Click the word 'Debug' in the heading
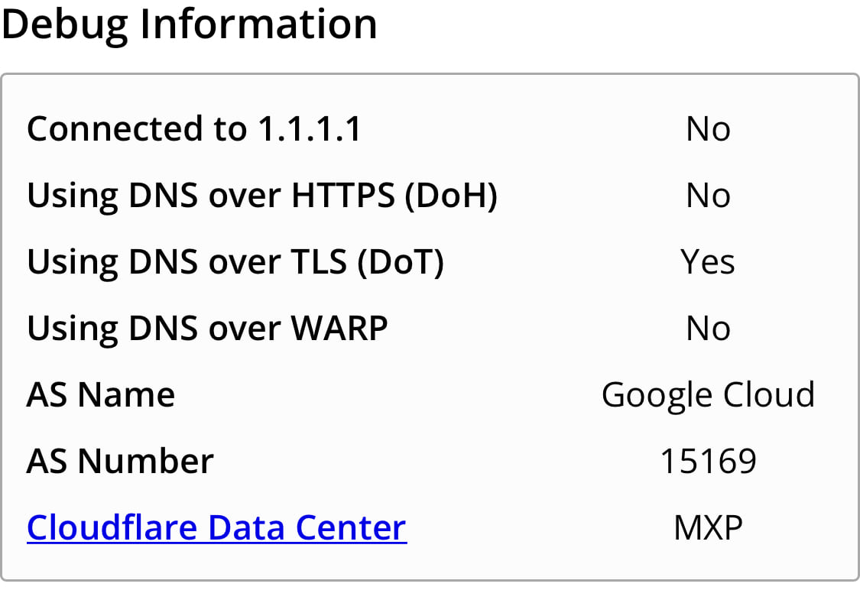This screenshot has width=860, height=616. 65,25
